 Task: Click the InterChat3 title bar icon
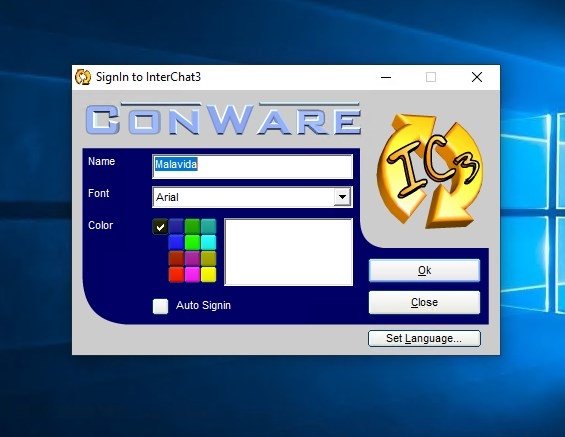(x=83, y=77)
